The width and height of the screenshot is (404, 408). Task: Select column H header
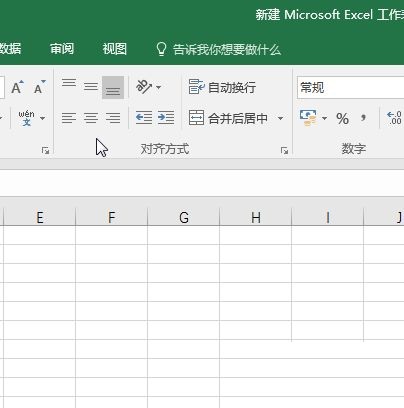pos(256,217)
